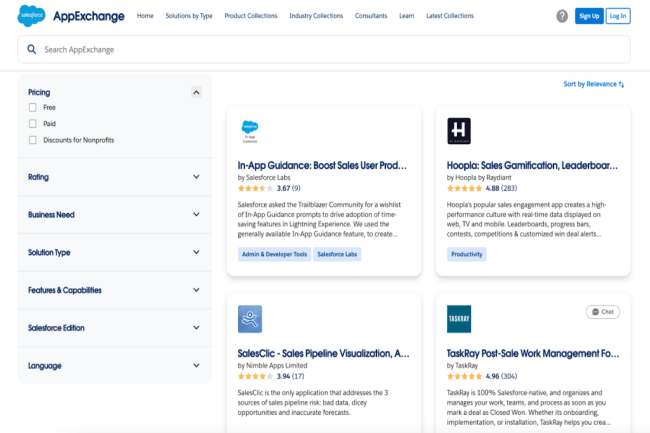Focus the Search AppExchange field

point(330,49)
